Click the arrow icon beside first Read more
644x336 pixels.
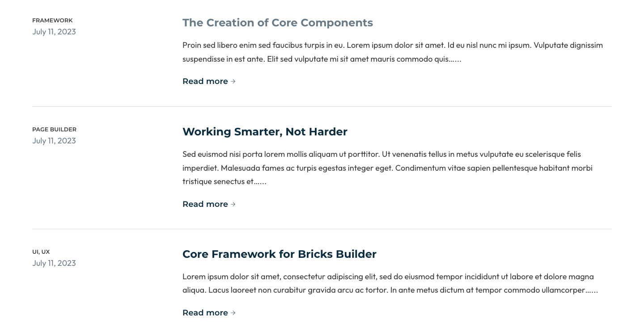[233, 81]
